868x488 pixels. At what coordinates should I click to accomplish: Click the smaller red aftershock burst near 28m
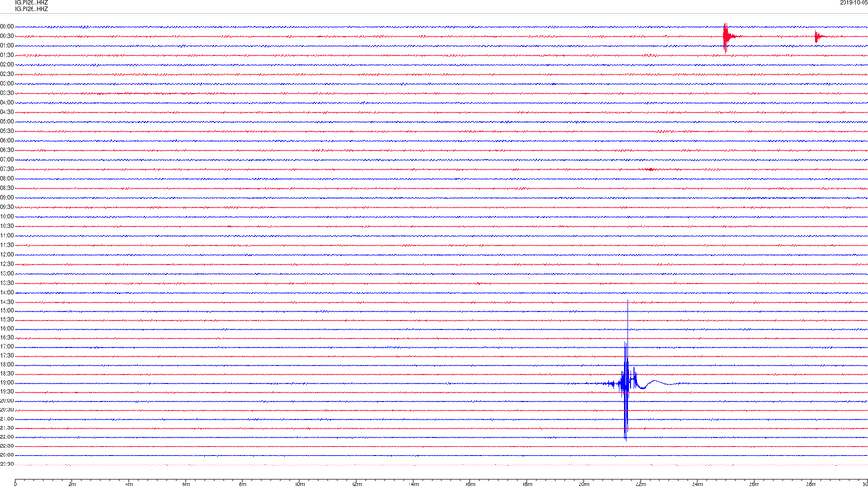click(818, 37)
